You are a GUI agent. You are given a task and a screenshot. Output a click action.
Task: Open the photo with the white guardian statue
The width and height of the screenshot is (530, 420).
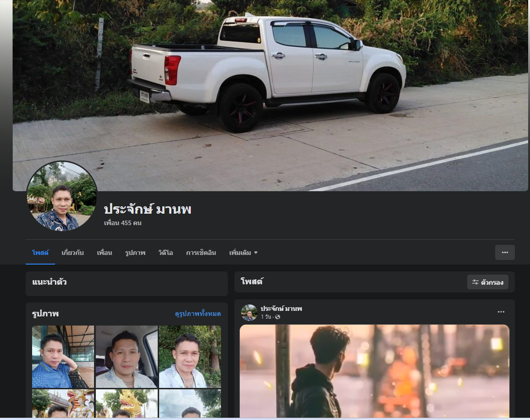click(63, 403)
